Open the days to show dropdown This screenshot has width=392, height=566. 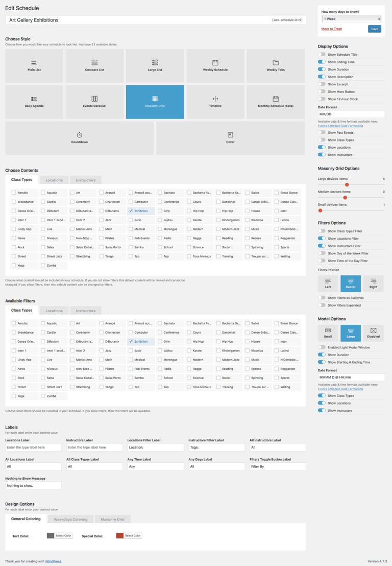click(351, 19)
